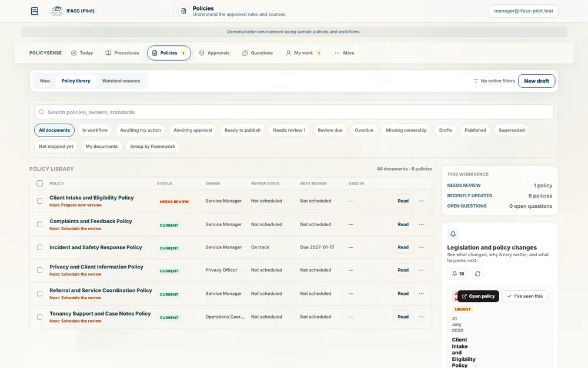The width and height of the screenshot is (588, 368).
Task: Click the Policies document icon in header
Action: [x=183, y=11]
